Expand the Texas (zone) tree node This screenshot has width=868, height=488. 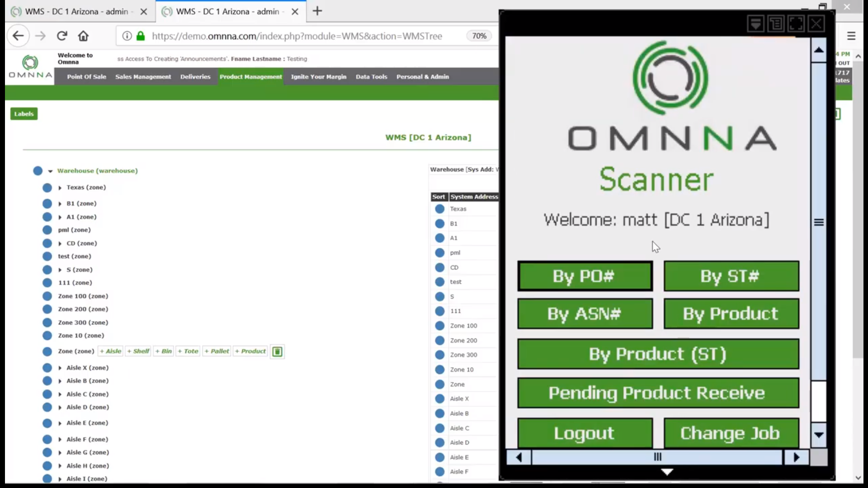[x=60, y=188]
